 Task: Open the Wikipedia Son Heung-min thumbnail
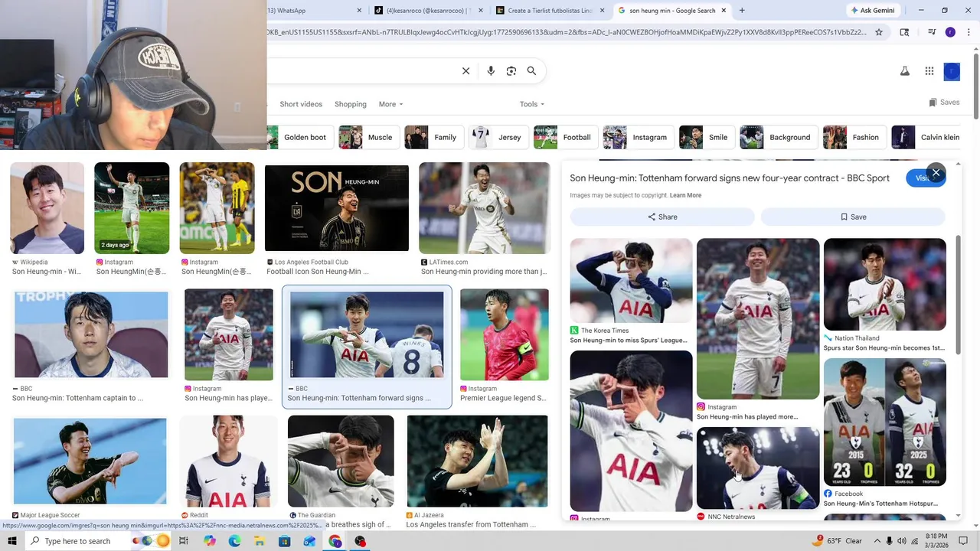[x=47, y=208]
